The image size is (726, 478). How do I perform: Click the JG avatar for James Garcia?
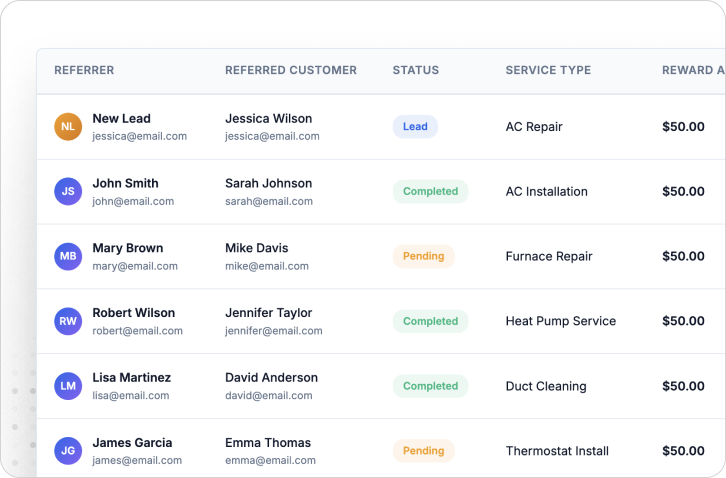[x=68, y=451]
